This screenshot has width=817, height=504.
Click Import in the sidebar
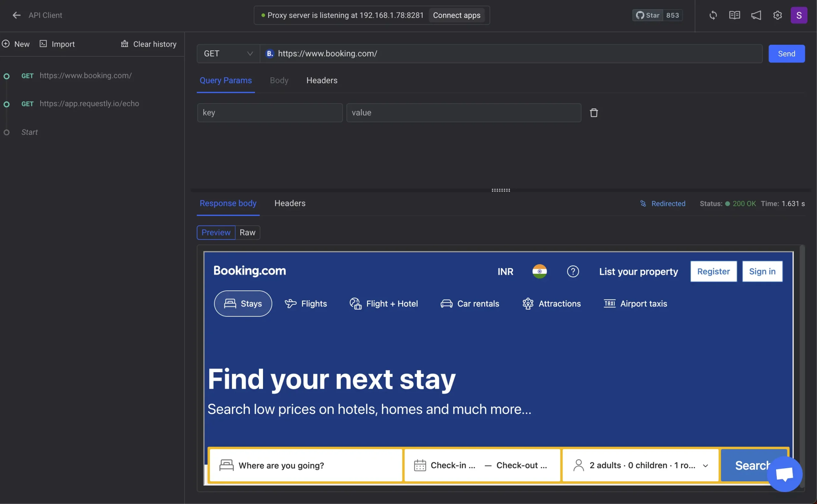point(57,44)
